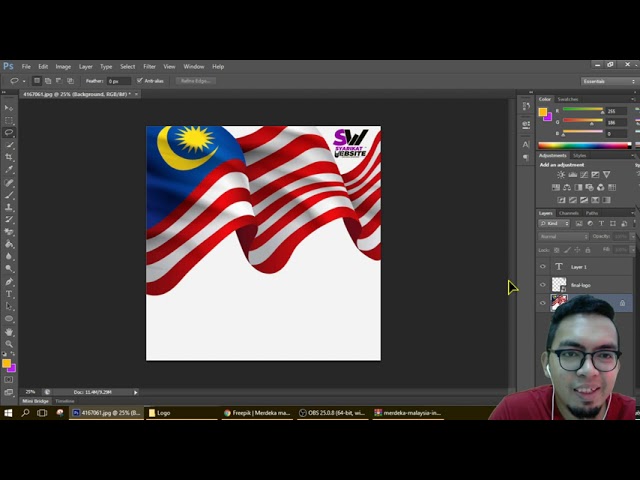The image size is (640, 480).
Task: Select the Lasso tool in toolbox
Action: point(9,133)
